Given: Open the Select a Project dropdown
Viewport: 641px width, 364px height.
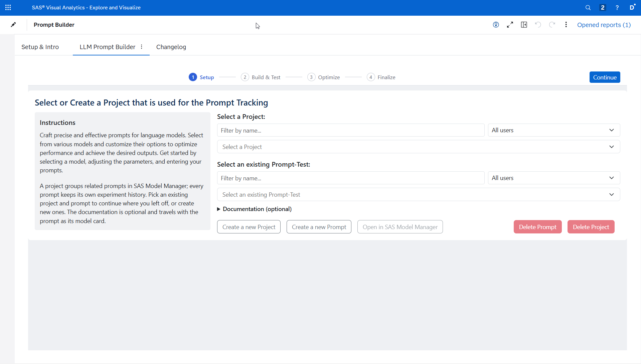Looking at the screenshot, I should tap(419, 147).
